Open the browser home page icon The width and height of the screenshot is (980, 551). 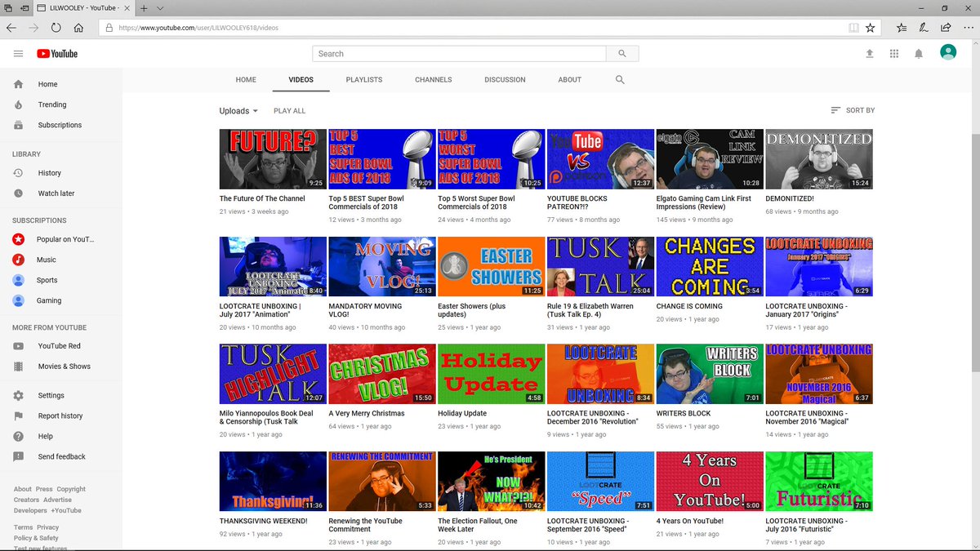coord(78,27)
